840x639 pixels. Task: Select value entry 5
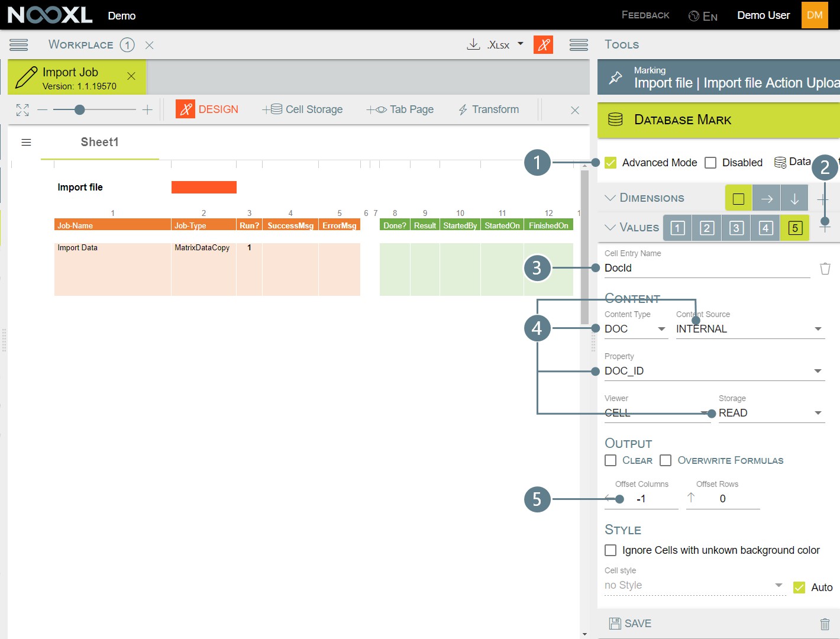[x=795, y=228]
